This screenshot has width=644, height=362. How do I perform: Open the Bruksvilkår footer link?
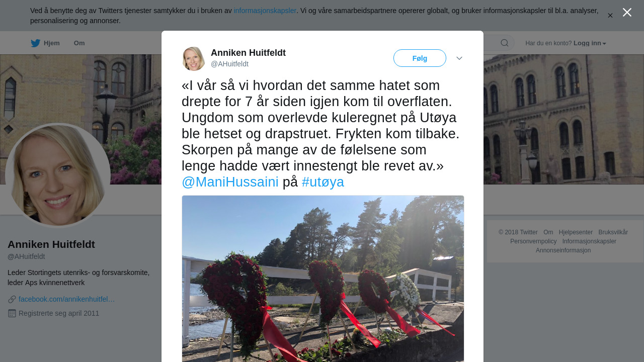(x=613, y=232)
